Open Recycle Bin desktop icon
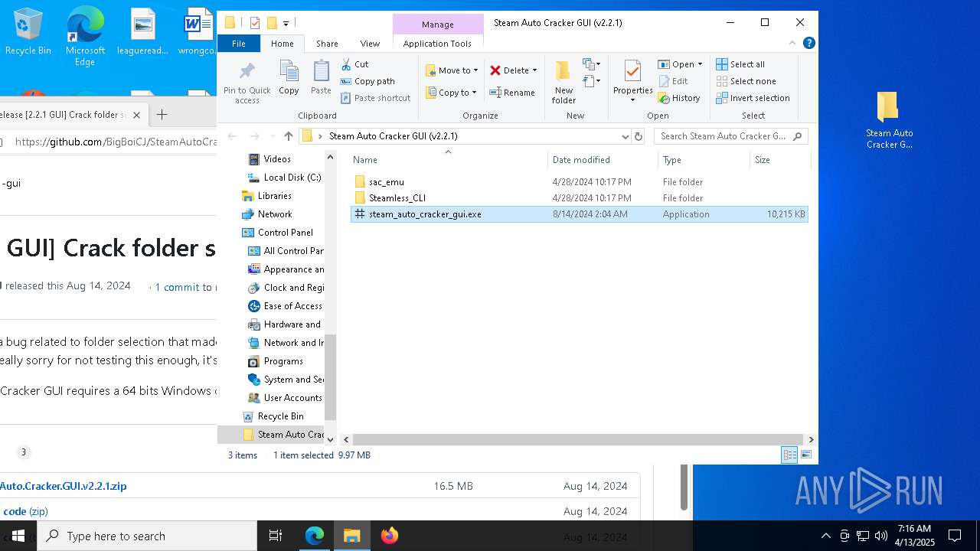 pos(28,32)
